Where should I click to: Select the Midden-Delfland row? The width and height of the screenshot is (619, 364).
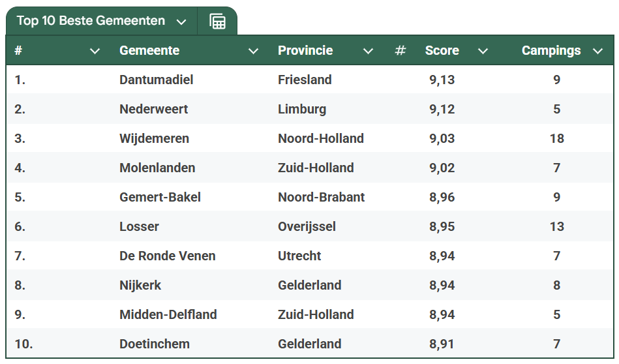pos(310,314)
